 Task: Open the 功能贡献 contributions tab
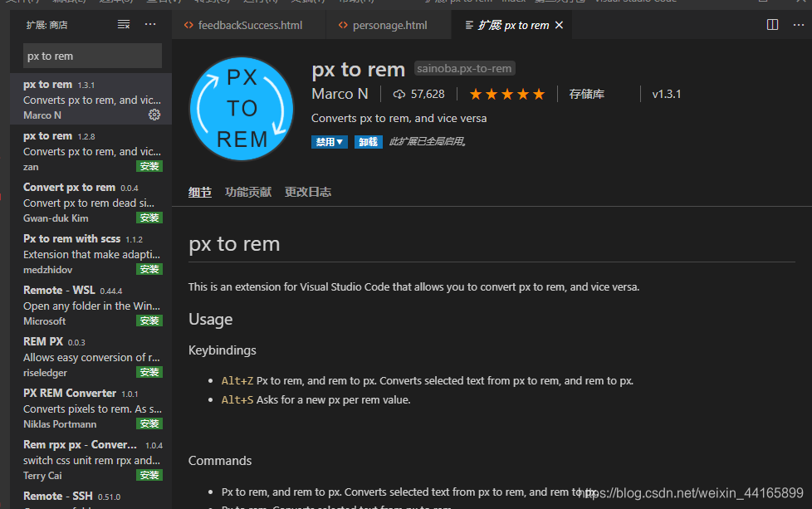(x=248, y=193)
